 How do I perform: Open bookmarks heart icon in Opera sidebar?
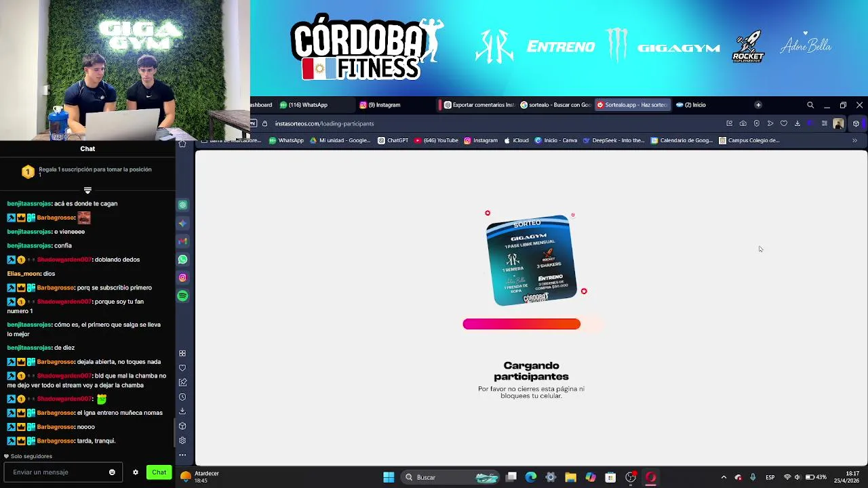(x=182, y=368)
